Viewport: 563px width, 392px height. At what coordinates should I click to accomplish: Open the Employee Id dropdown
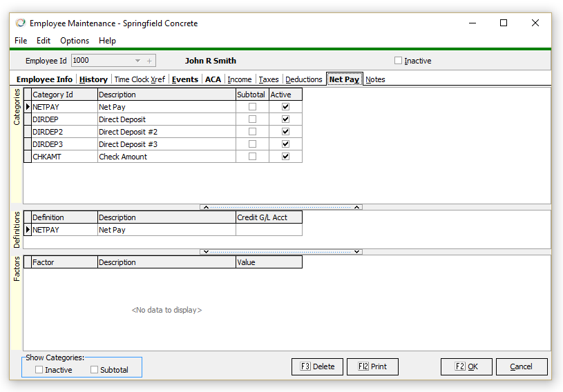coord(137,61)
